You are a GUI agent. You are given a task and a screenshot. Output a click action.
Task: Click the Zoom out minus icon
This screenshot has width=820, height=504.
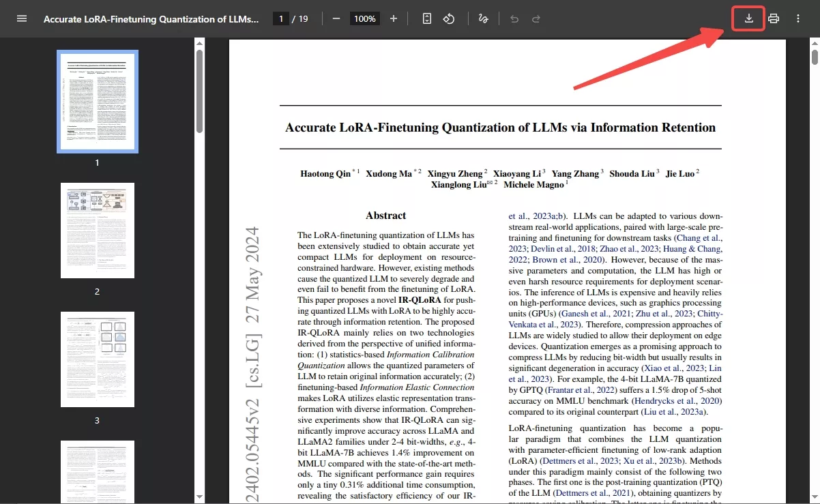click(x=336, y=18)
